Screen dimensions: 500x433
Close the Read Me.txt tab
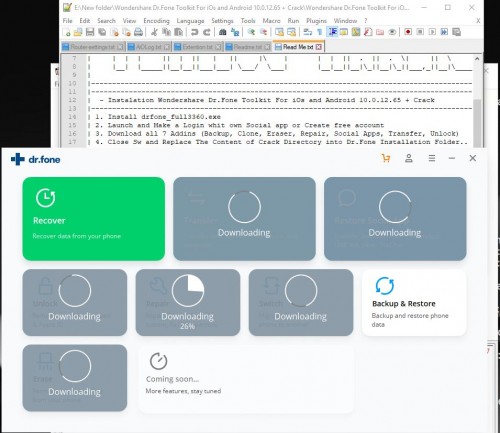(x=319, y=47)
